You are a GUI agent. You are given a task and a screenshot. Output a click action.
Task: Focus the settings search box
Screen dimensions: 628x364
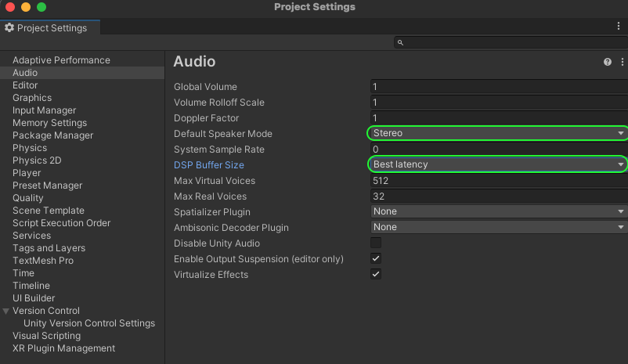[x=511, y=42]
